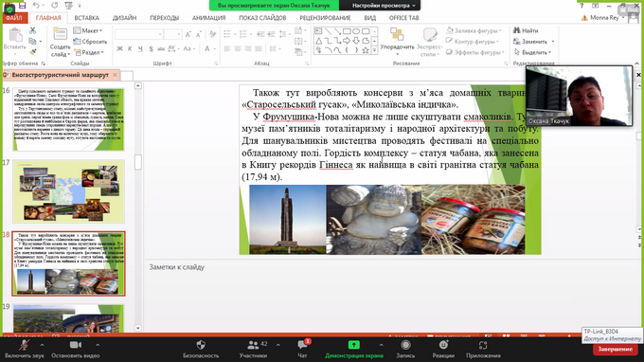Open the Реакции reactions icon
Screen dimensions: 644x362
tap(443, 345)
